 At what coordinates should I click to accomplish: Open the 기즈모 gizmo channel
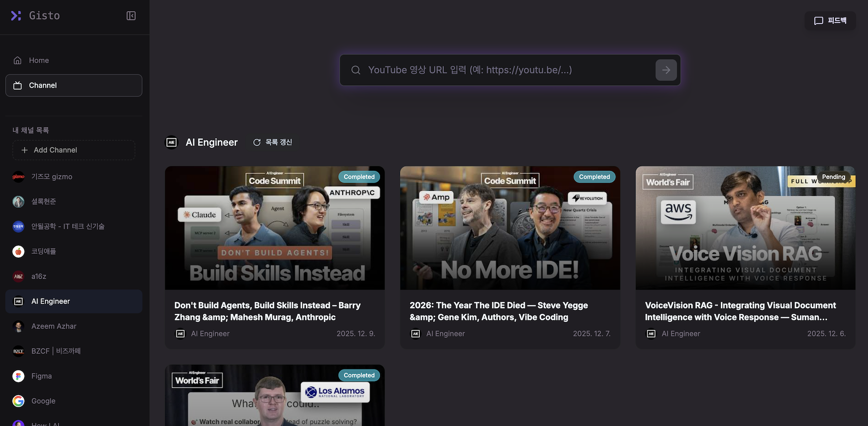tap(74, 177)
